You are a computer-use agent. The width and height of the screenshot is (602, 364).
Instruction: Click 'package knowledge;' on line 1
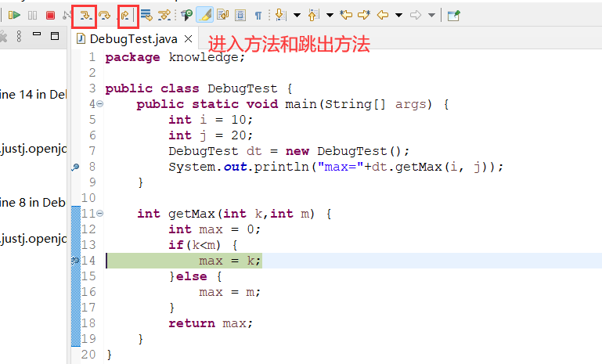[x=175, y=57]
